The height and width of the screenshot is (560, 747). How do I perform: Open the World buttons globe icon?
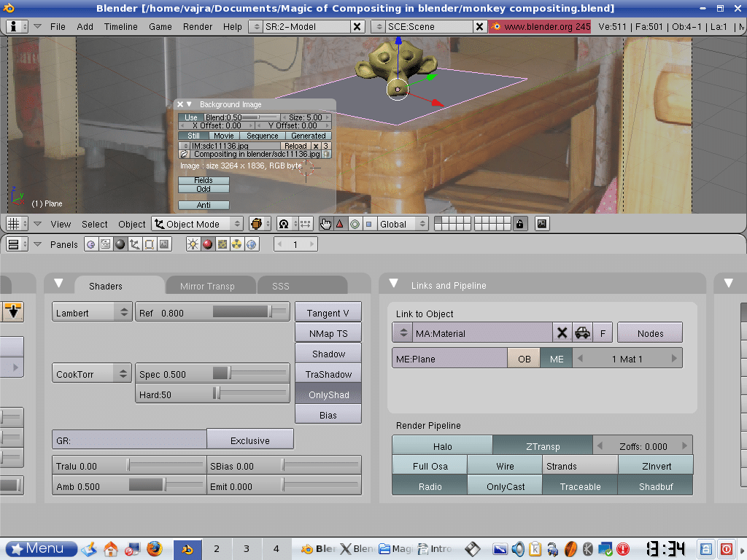(252, 244)
